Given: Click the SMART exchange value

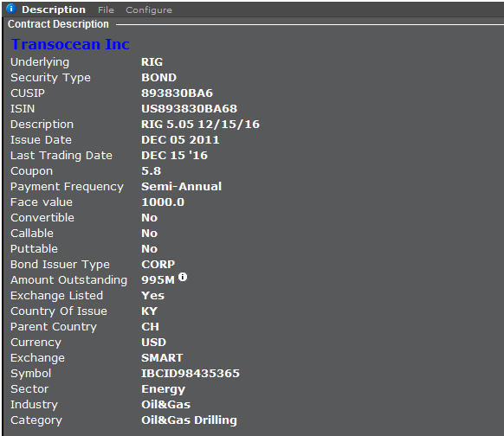Looking at the screenshot, I should click(x=162, y=357).
